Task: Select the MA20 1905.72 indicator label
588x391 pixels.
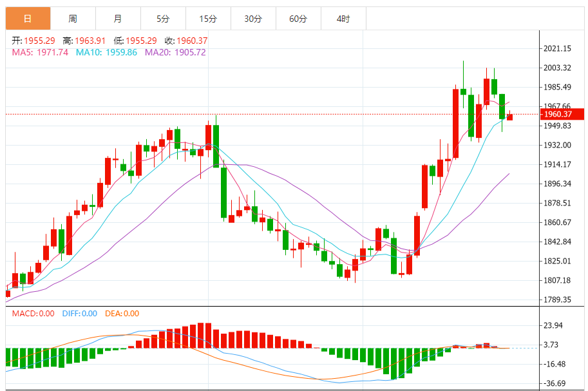Action: point(176,52)
